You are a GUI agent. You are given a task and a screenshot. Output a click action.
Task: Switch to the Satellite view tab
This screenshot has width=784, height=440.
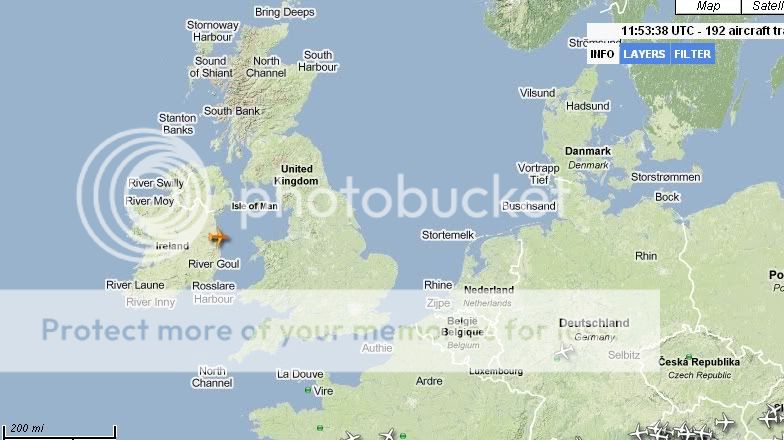coord(762,6)
